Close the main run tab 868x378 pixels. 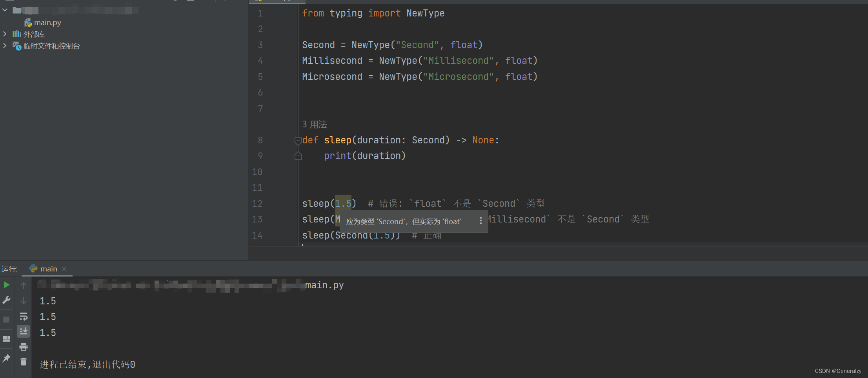click(x=64, y=269)
